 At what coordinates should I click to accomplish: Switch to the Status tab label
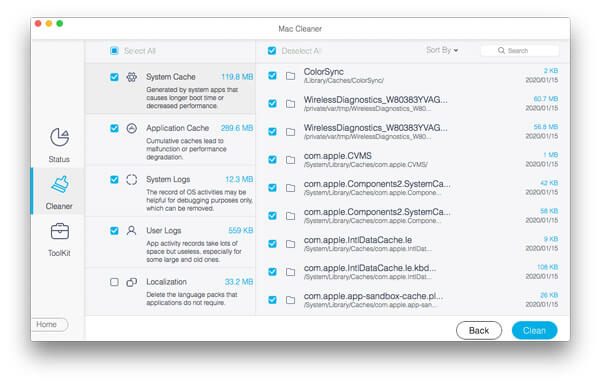(59, 159)
